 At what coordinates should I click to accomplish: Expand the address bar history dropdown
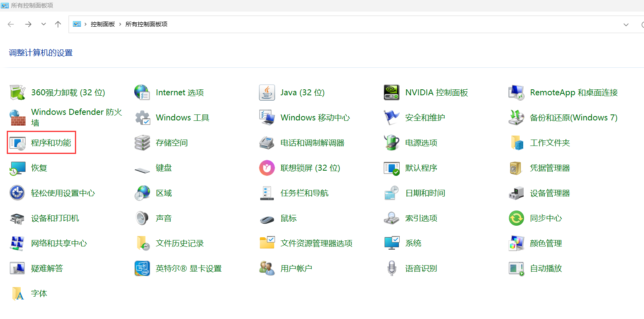click(626, 25)
